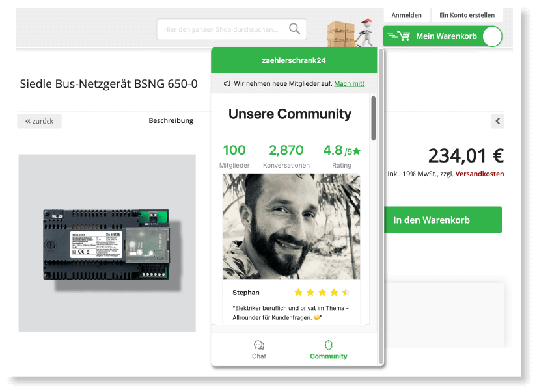Click the Siedle Bus-Netzgerät BSNG 650-0 title
Screen dimensions: 537x392
click(x=109, y=84)
